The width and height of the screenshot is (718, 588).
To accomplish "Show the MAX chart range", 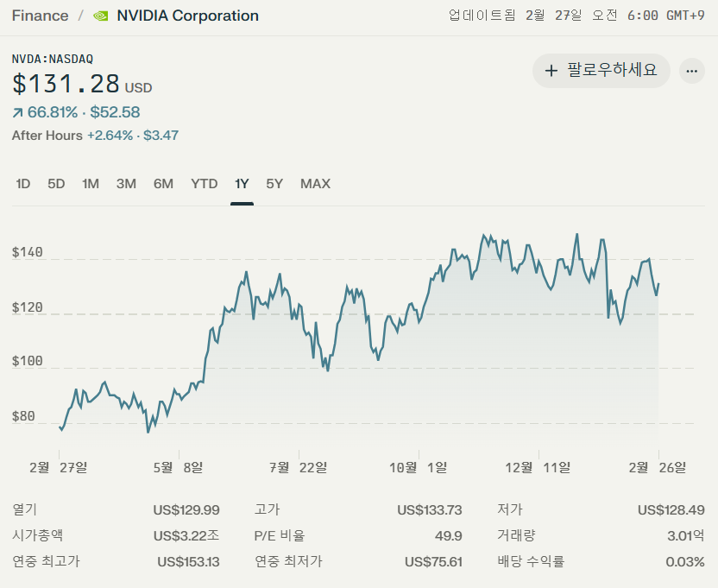I will coord(316,184).
